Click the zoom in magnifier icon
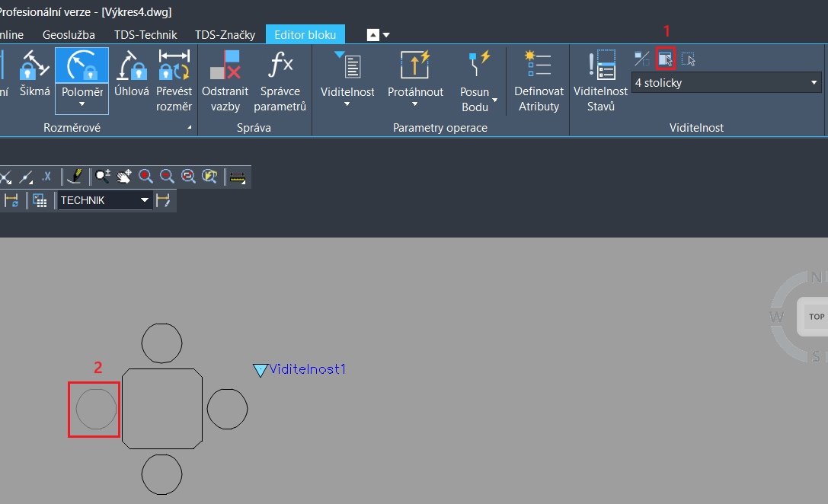Screen dimensions: 828x504 [145, 177]
